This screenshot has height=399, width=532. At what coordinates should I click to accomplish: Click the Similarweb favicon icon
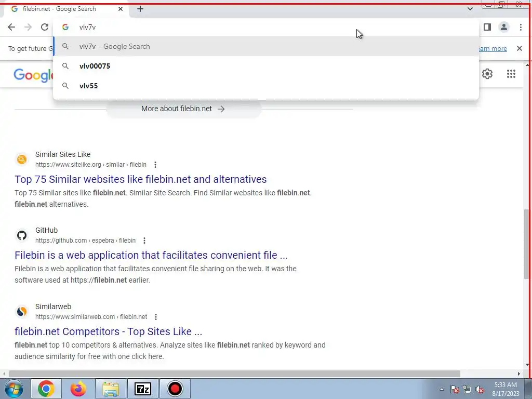(22, 312)
